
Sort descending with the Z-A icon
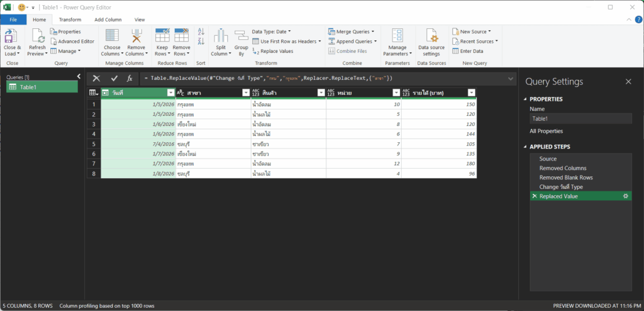201,41
